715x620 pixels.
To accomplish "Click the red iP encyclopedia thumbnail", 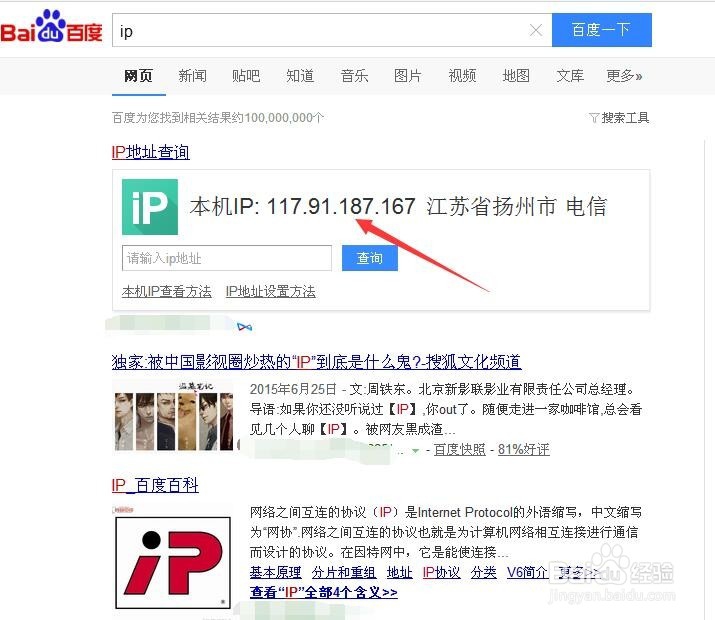I will coord(173,563).
